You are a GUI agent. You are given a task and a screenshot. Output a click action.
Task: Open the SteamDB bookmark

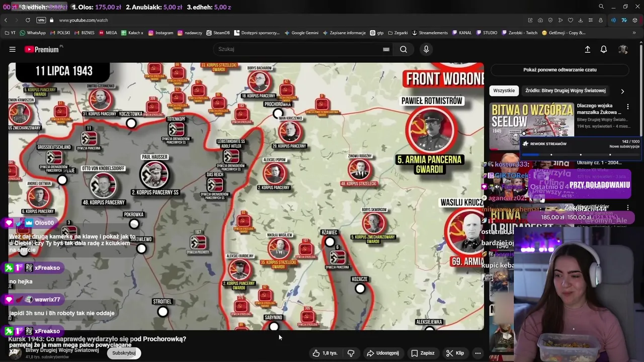tap(218, 33)
